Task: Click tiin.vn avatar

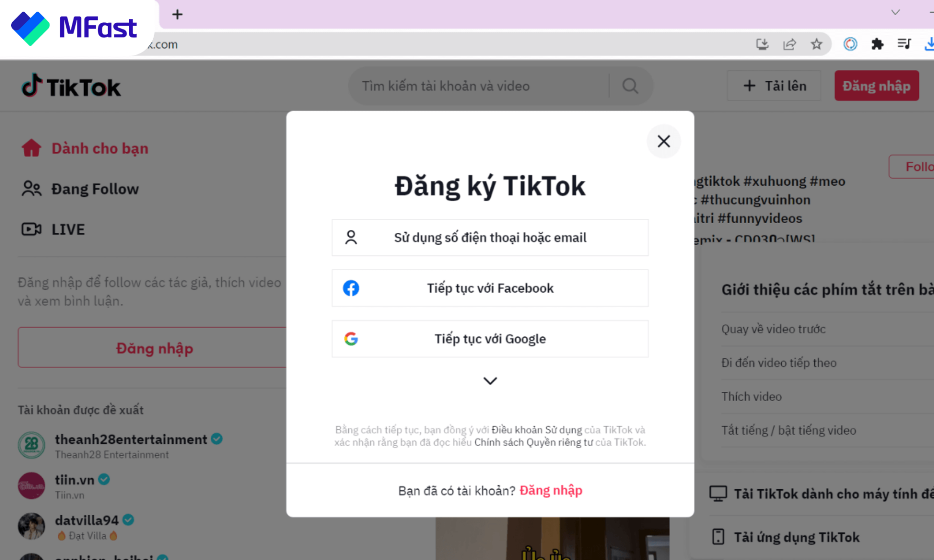Action: [31, 485]
